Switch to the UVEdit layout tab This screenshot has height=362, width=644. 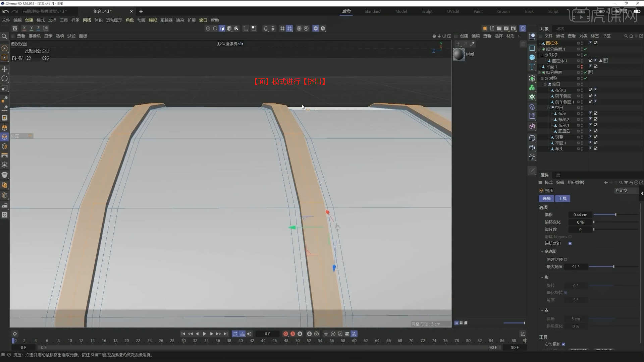click(x=453, y=11)
